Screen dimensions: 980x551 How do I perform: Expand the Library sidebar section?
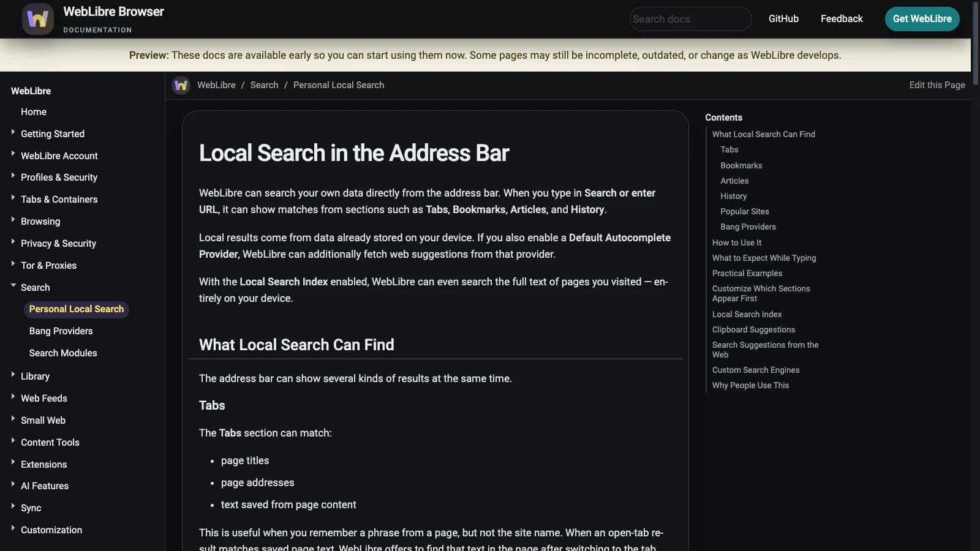[13, 375]
